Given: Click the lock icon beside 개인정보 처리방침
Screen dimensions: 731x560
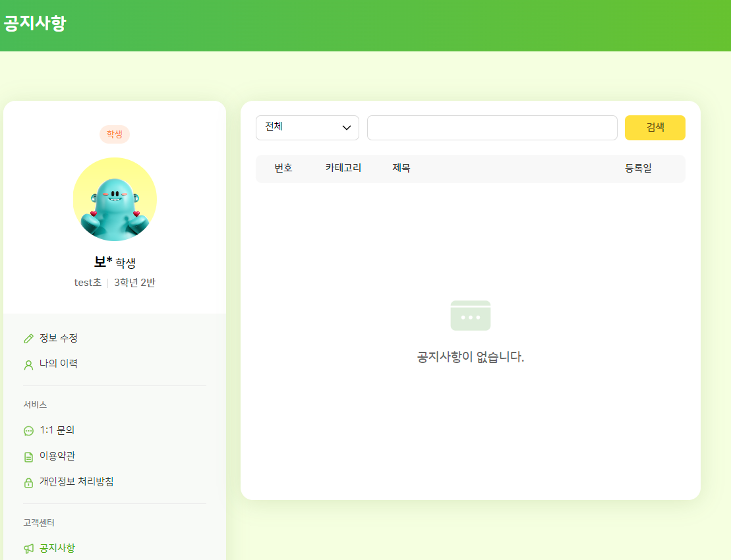Looking at the screenshot, I should coord(28,482).
